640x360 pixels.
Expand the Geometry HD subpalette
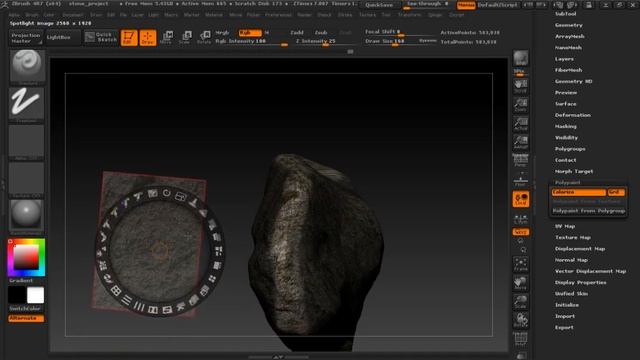573,81
